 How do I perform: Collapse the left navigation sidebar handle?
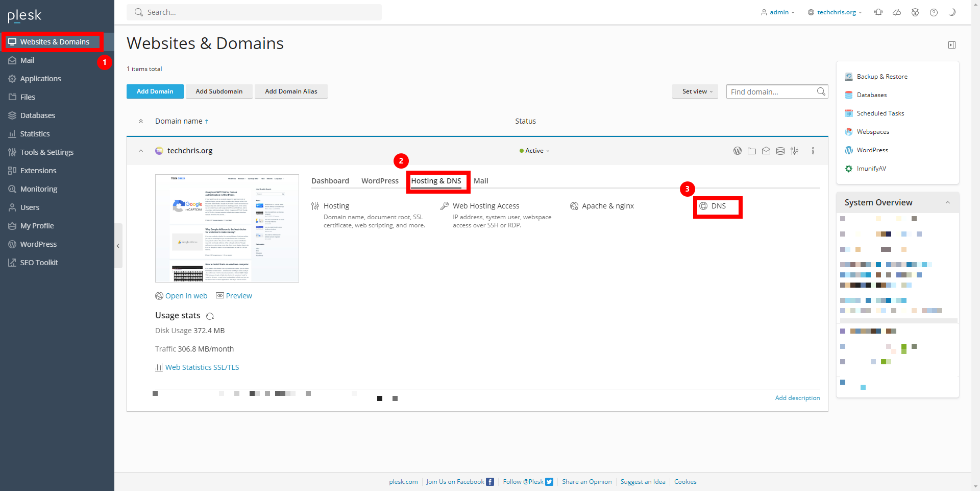(x=118, y=246)
